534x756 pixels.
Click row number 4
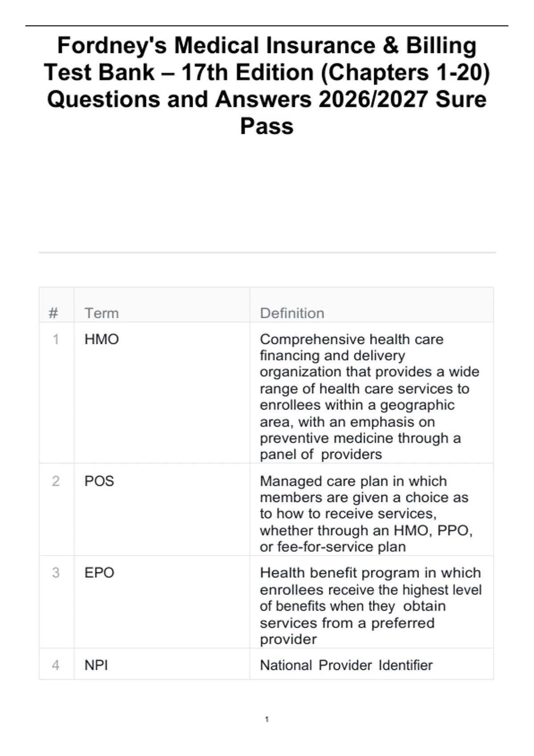click(56, 665)
